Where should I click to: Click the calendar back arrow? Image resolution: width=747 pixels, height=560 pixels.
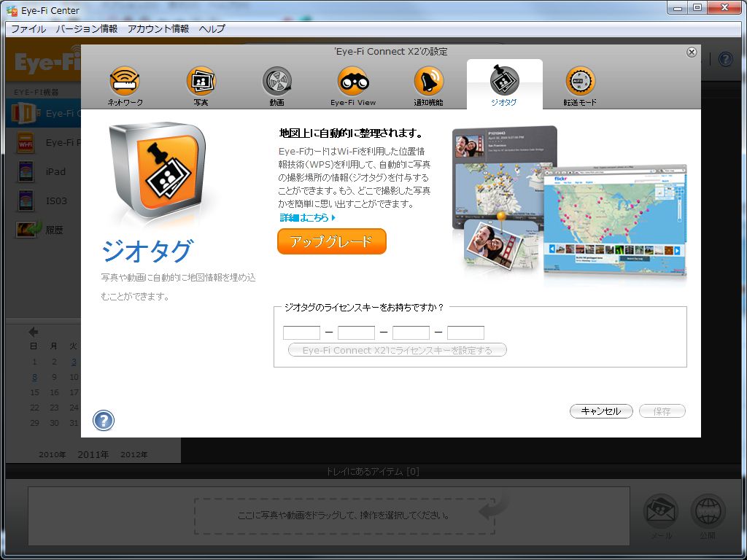coord(34,332)
